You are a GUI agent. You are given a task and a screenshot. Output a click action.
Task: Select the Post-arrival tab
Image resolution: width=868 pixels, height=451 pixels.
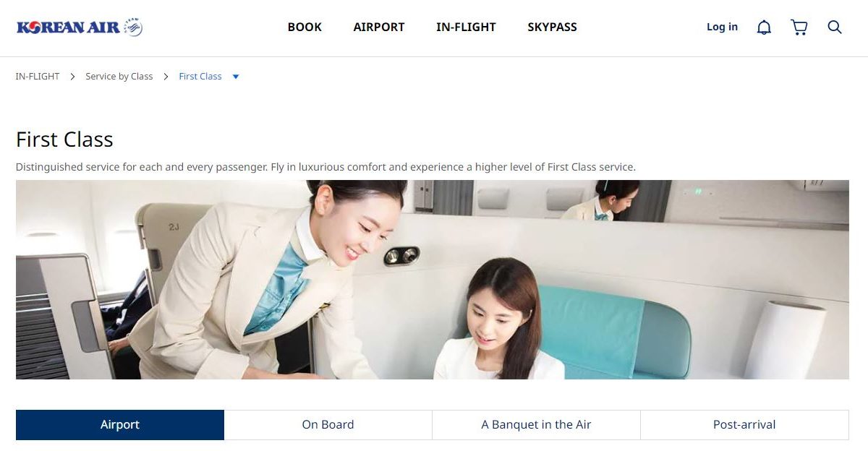[744, 425]
